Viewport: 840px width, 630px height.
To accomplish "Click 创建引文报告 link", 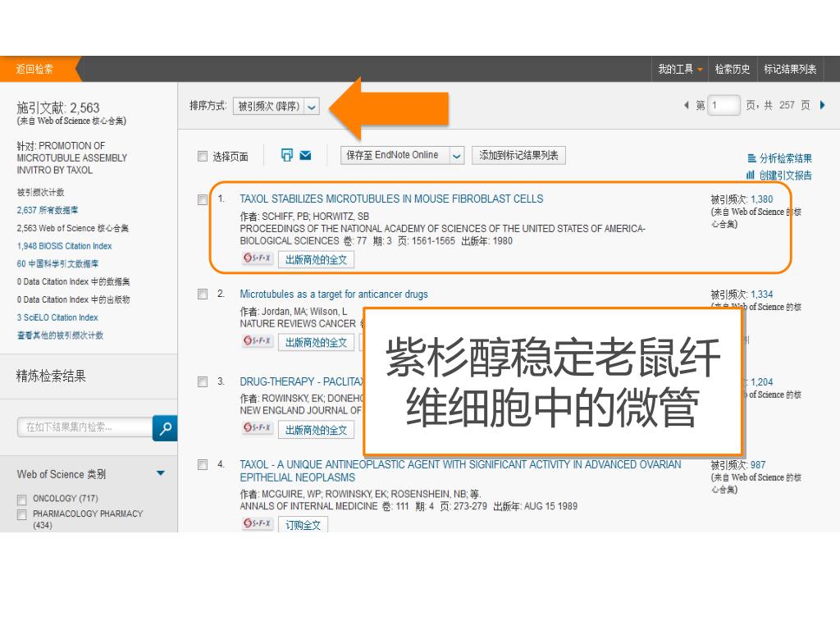I will coord(785,176).
